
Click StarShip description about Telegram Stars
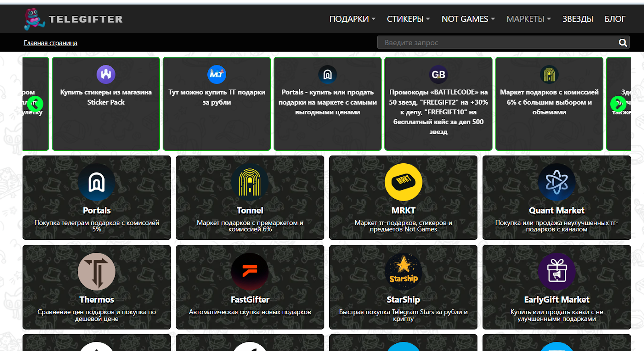click(x=403, y=315)
